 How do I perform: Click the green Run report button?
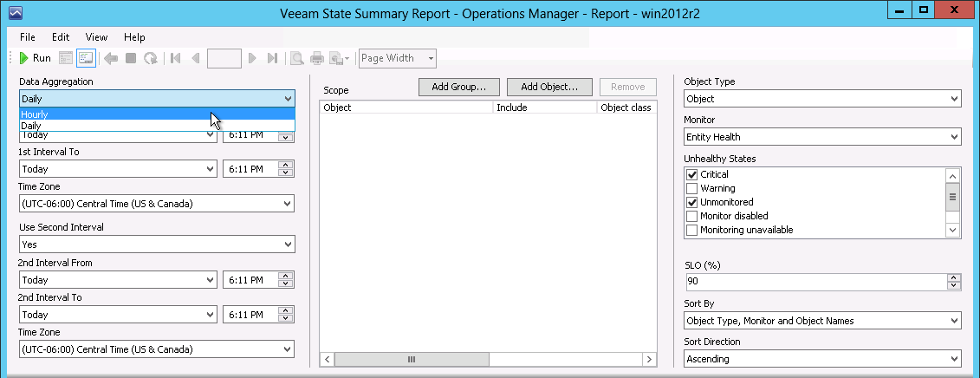click(35, 58)
